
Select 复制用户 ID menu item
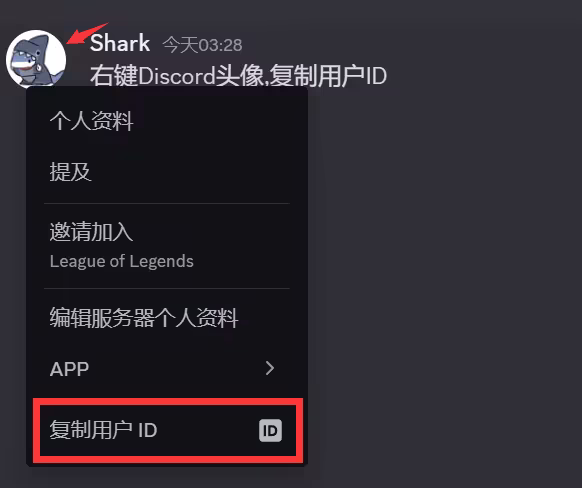point(168,430)
